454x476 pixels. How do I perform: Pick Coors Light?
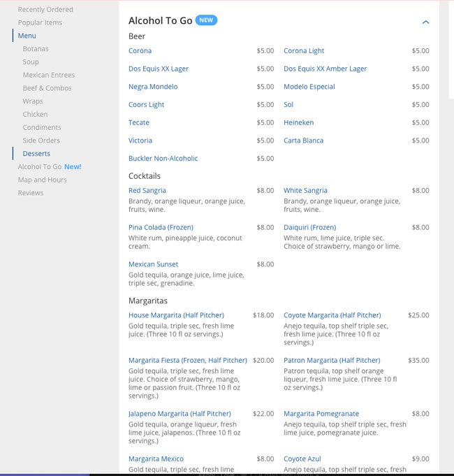[146, 104]
